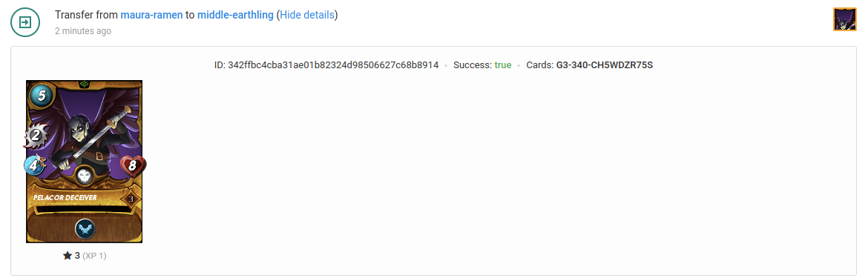Click the health 8 heart icon
This screenshot has width=868, height=278.
[x=133, y=166]
